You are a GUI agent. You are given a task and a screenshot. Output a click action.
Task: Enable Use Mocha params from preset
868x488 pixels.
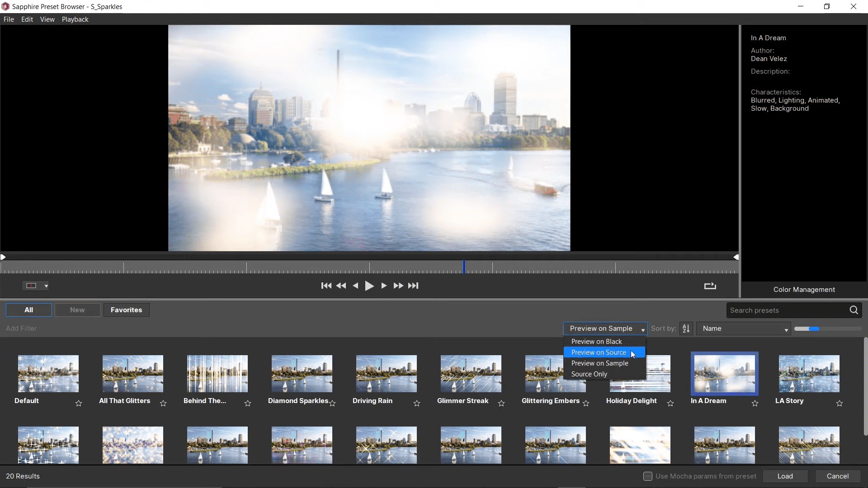coord(648,476)
